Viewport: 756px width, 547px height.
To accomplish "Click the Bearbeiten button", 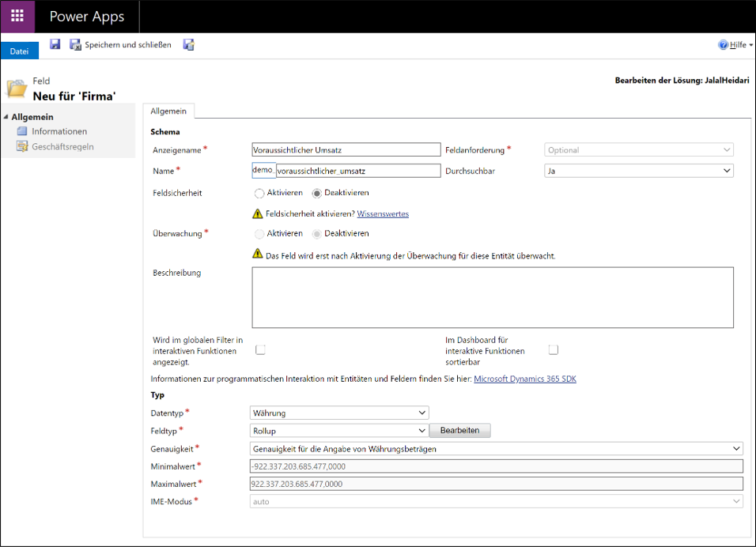I will 460,430.
